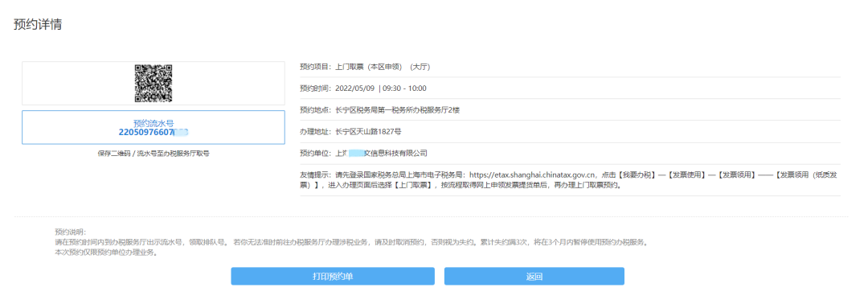Select the 预约流水号 number box
868x300 pixels.
(x=154, y=128)
